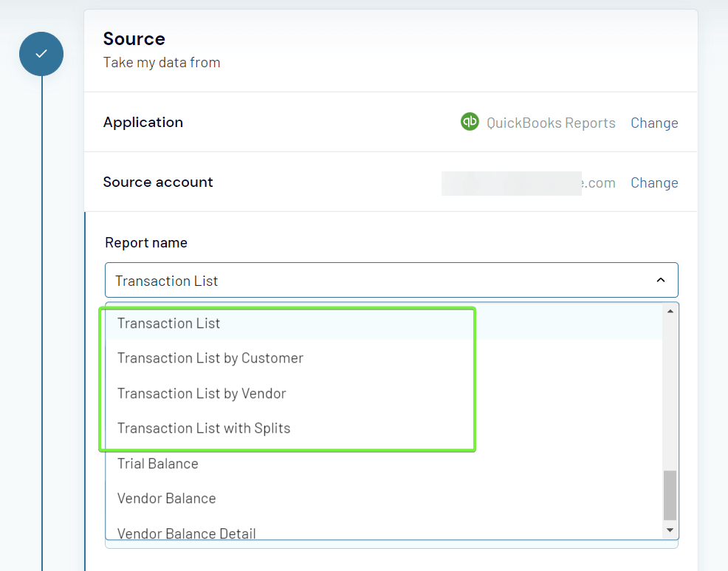This screenshot has height=571, width=728.
Task: Click the QuickBooks Reports application name
Action: 551,123
